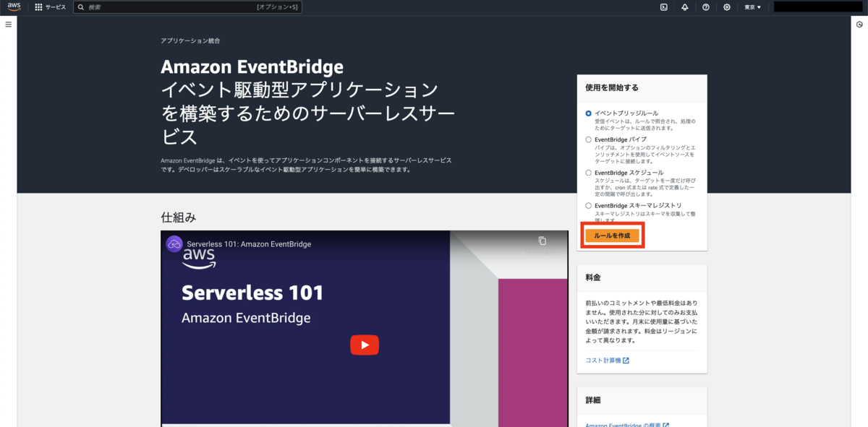Select the EventBridge パイプ radio option
This screenshot has width=868, height=427.
[x=588, y=139]
